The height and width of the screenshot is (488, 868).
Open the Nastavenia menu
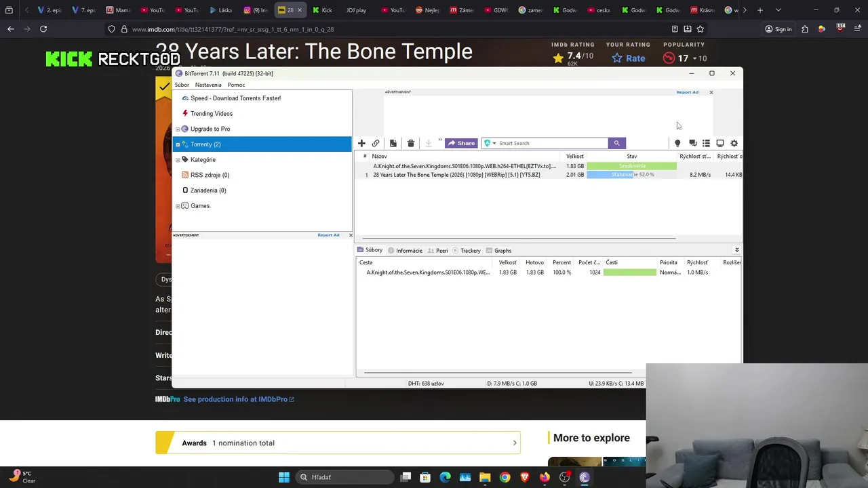[208, 85]
